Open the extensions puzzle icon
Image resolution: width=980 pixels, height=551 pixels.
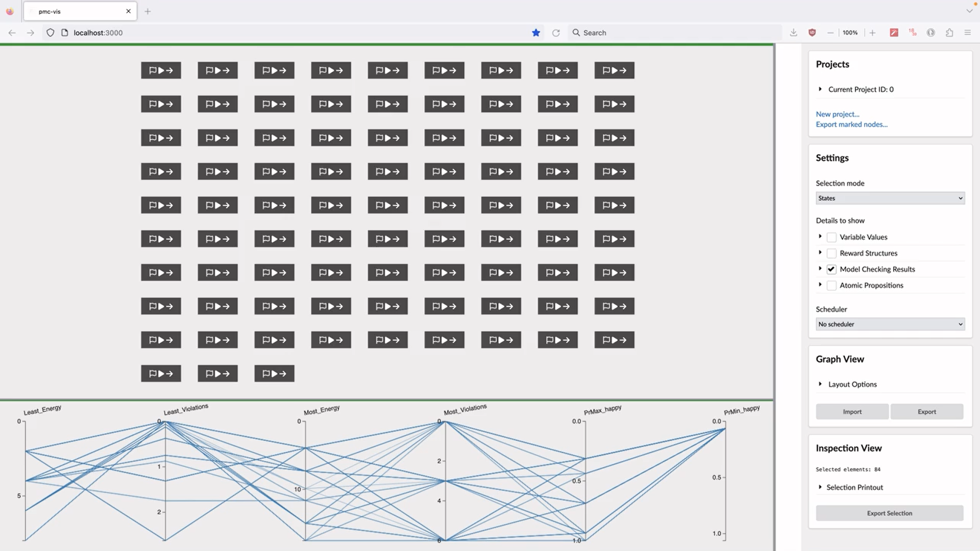(949, 33)
